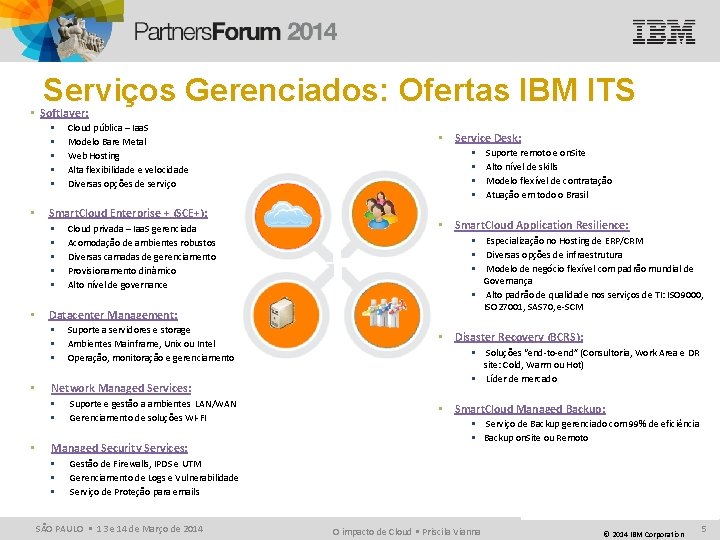Open the Disaster Recovery (BCRS) link
This screenshot has width=720, height=540.
[x=519, y=337]
